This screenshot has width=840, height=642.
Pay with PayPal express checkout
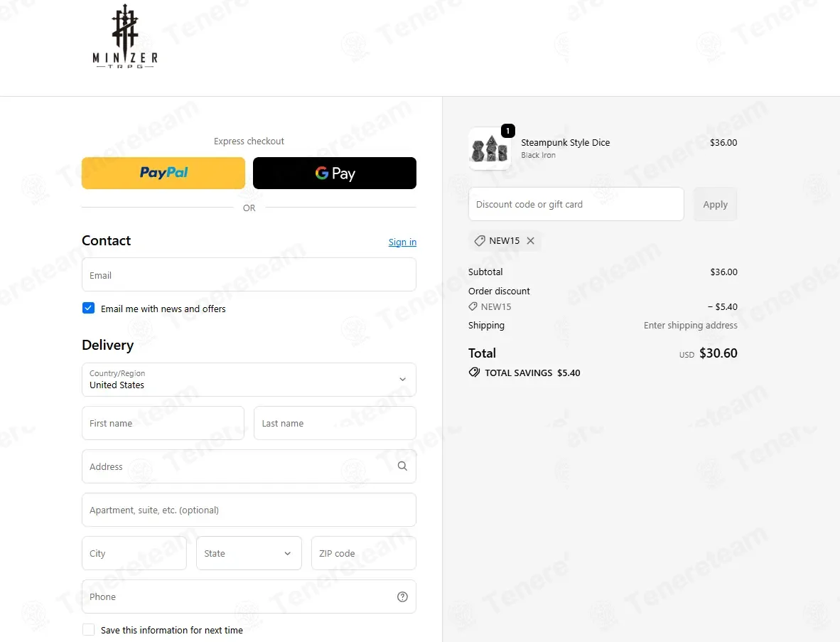point(163,173)
